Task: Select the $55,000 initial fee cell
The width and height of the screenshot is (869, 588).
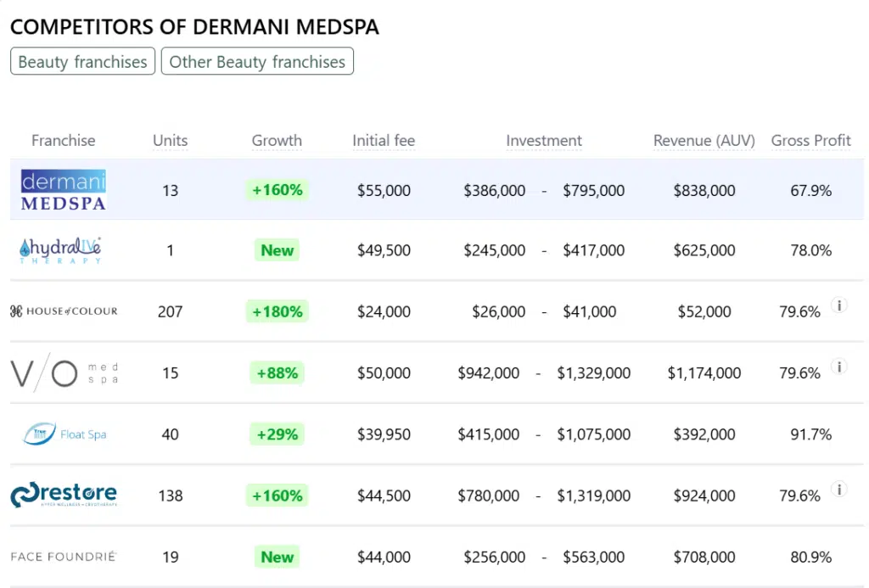Action: [384, 191]
